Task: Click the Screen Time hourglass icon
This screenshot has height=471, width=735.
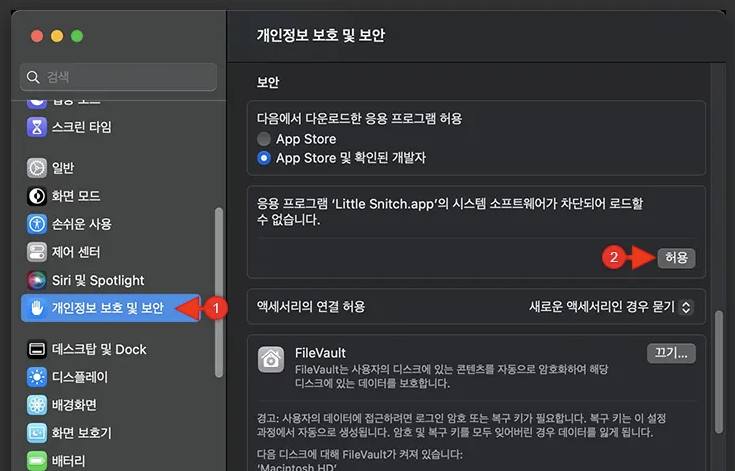Action: [37, 127]
